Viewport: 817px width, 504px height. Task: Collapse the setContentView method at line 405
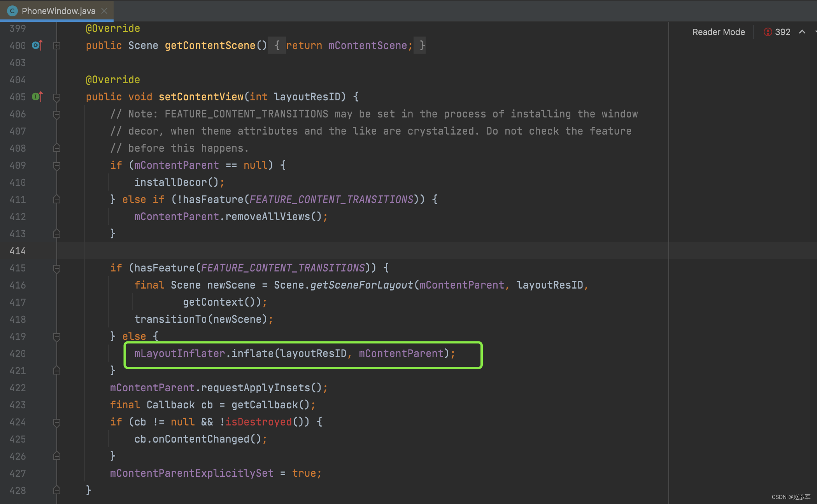pyautogui.click(x=57, y=97)
